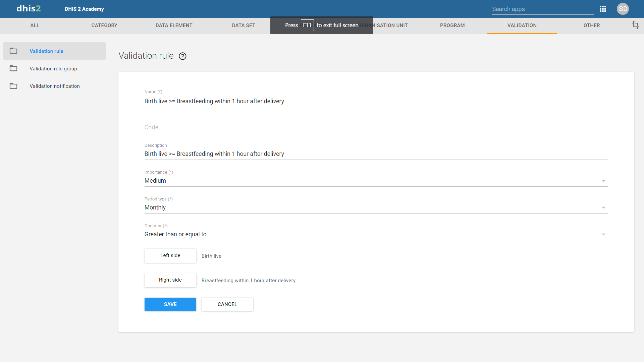
Task: Open the Left side expression editor
Action: 170,255
